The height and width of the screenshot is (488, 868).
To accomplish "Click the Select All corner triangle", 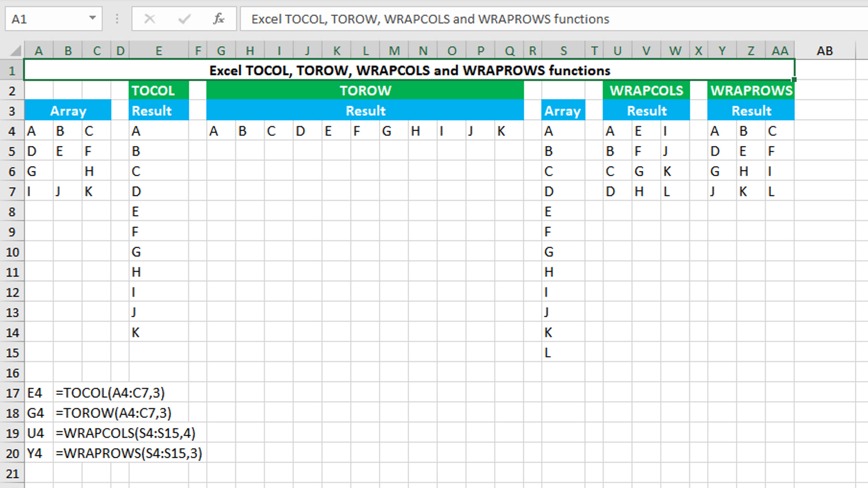I will click(16, 50).
